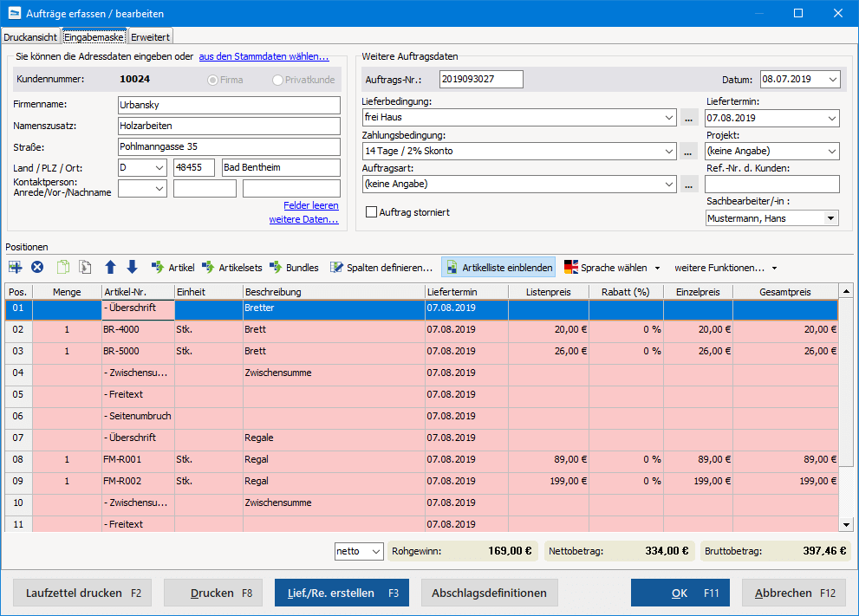Click the Firmenname input field
859x616 pixels.
[x=229, y=105]
